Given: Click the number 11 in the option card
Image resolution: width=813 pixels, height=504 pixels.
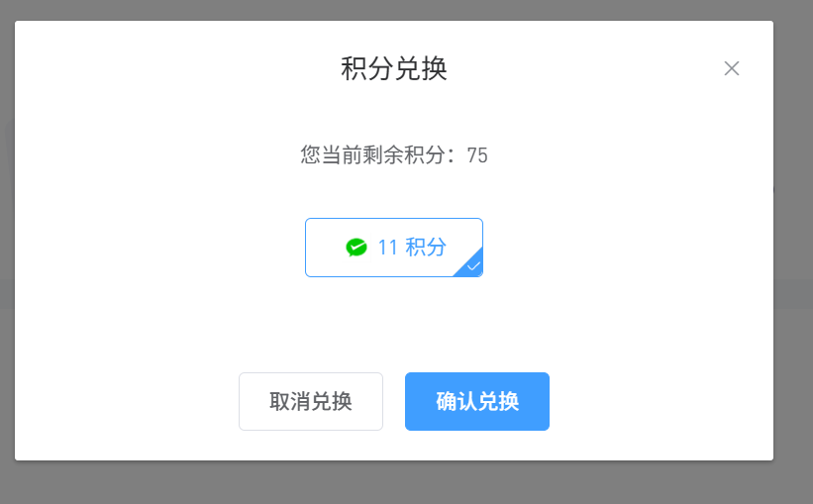Looking at the screenshot, I should click(387, 248).
